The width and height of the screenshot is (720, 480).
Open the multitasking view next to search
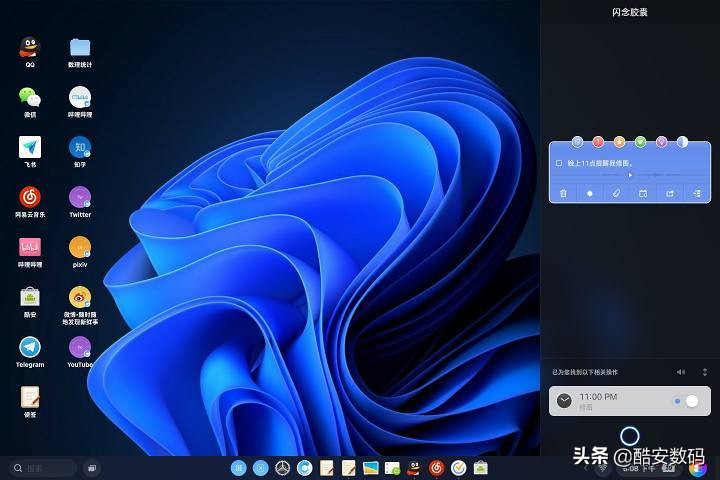pos(91,467)
